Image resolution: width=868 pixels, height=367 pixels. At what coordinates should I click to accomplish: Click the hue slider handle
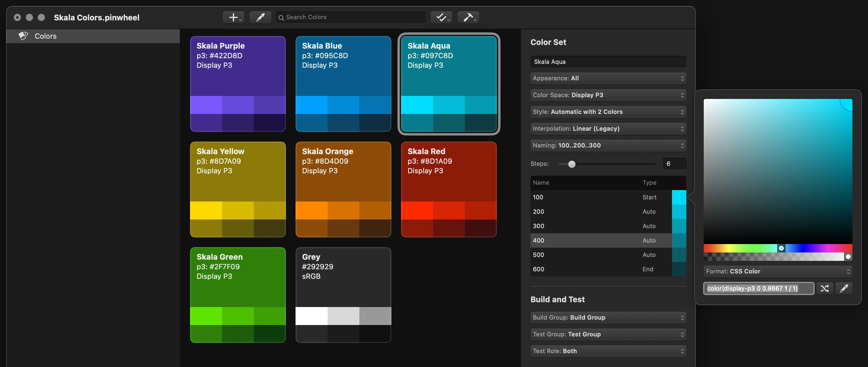(781, 248)
